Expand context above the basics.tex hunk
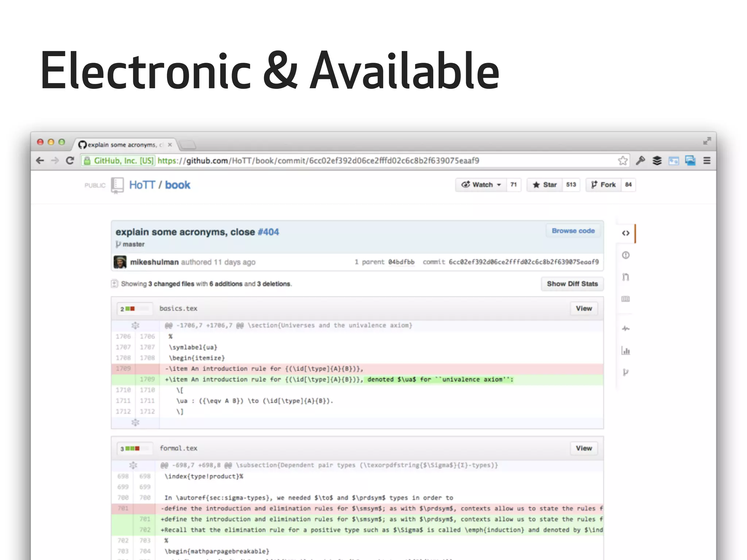The height and width of the screenshot is (560, 747). 135,325
